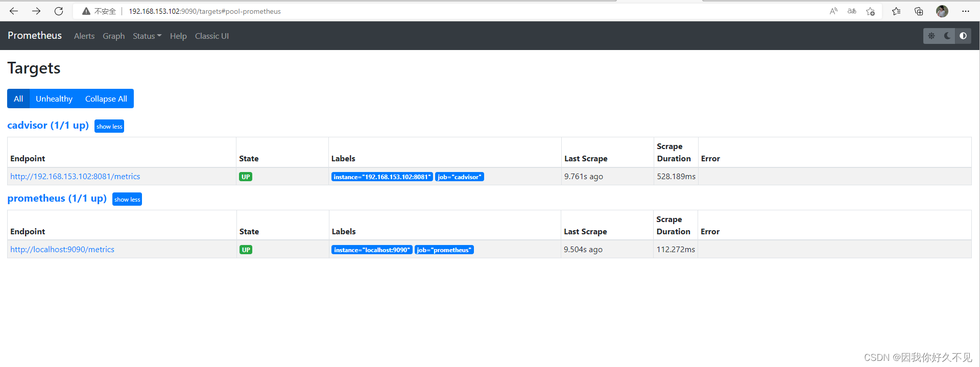This screenshot has width=980, height=367.
Task: Switch to dark theme moon icon
Action: pyautogui.click(x=947, y=36)
